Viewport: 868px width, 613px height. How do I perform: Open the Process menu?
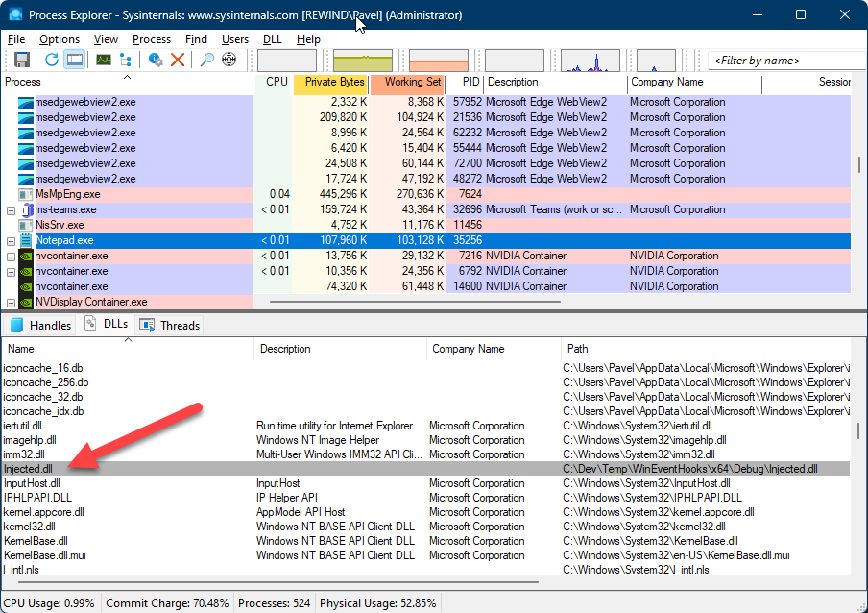tap(151, 39)
